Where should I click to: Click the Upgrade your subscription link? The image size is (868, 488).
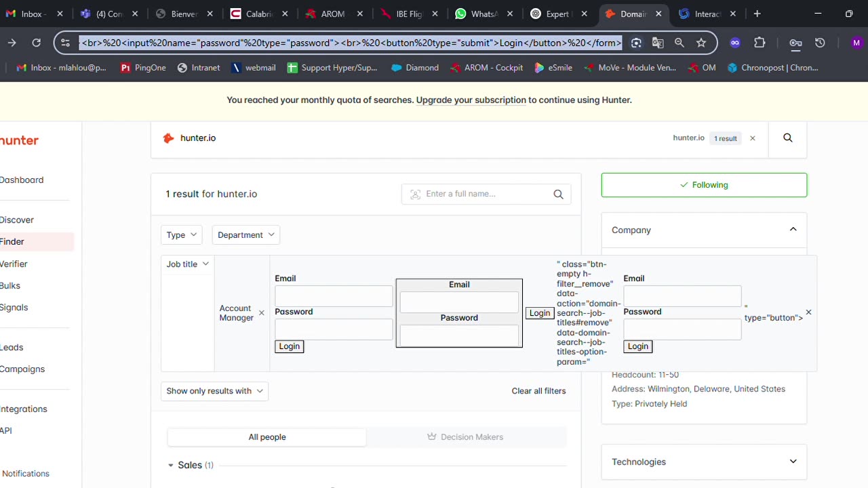471,100
